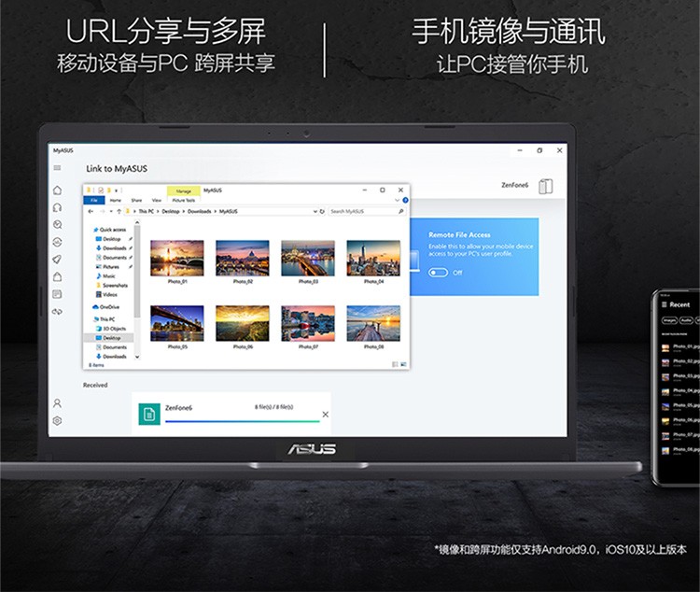Select Photo_08 thumbnail
The width and height of the screenshot is (700, 592).
373,323
